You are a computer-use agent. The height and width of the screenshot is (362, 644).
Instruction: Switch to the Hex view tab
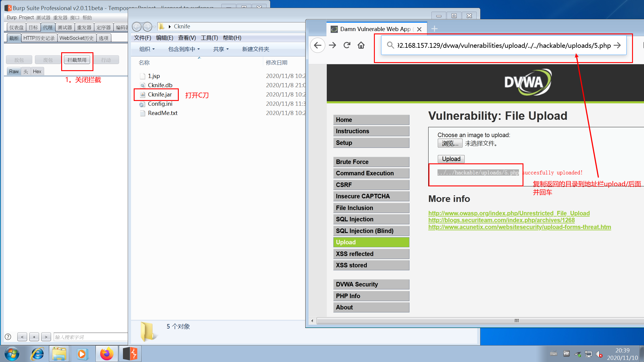click(x=37, y=71)
